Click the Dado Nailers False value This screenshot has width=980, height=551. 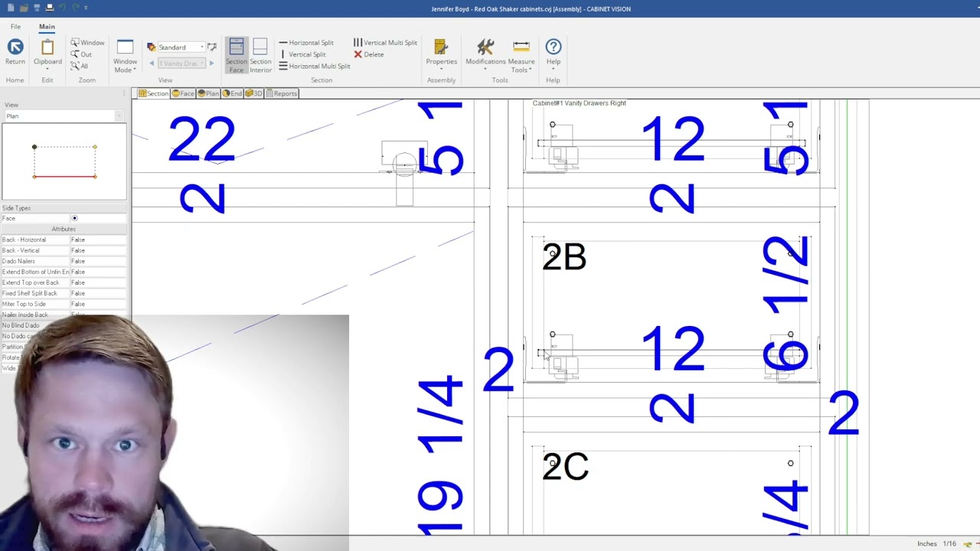pyautogui.click(x=98, y=261)
